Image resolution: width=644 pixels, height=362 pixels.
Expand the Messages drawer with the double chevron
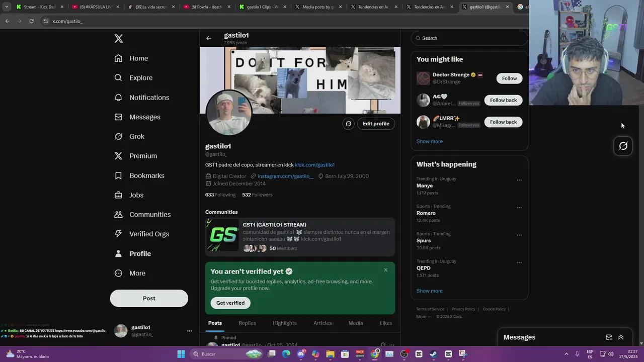621,337
